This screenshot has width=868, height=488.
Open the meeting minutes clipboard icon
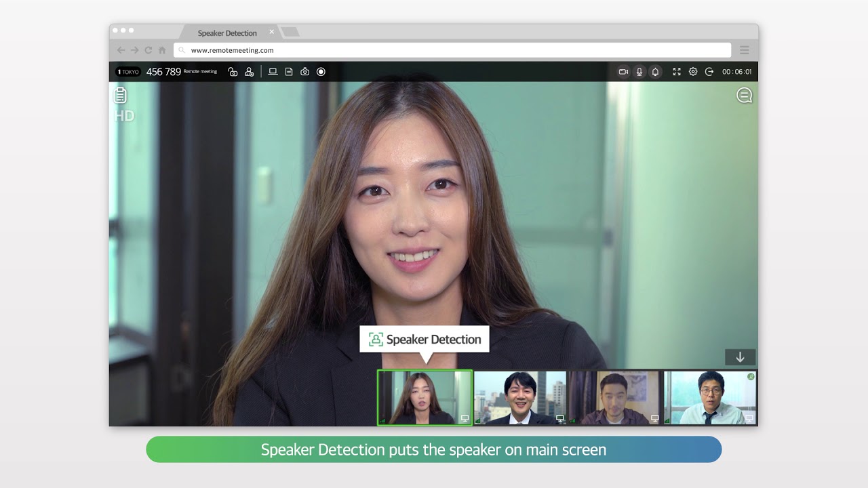click(121, 95)
